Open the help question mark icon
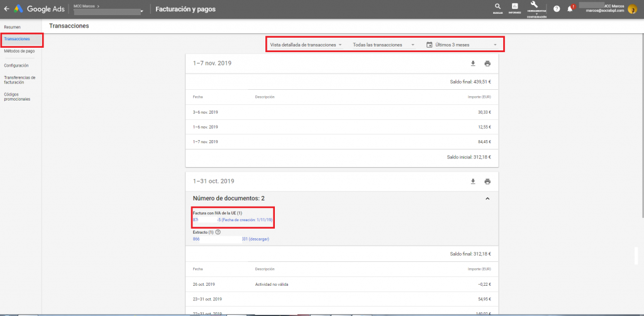Screen dimensions: 644x316 tap(557, 9)
